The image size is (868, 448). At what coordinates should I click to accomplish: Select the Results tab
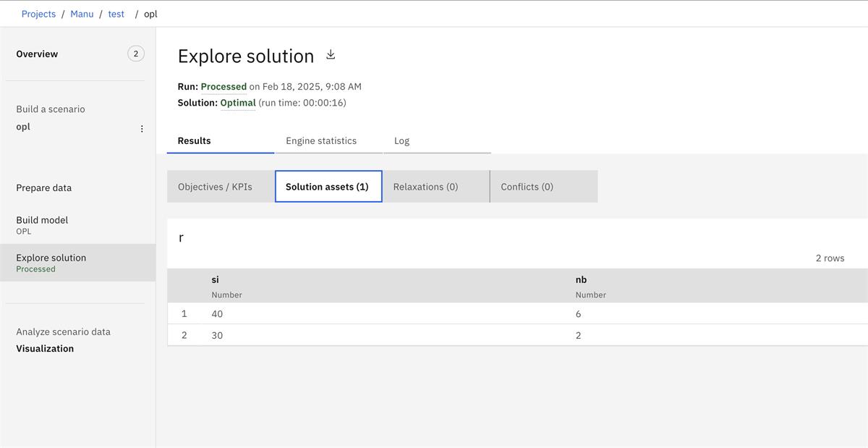click(x=194, y=140)
